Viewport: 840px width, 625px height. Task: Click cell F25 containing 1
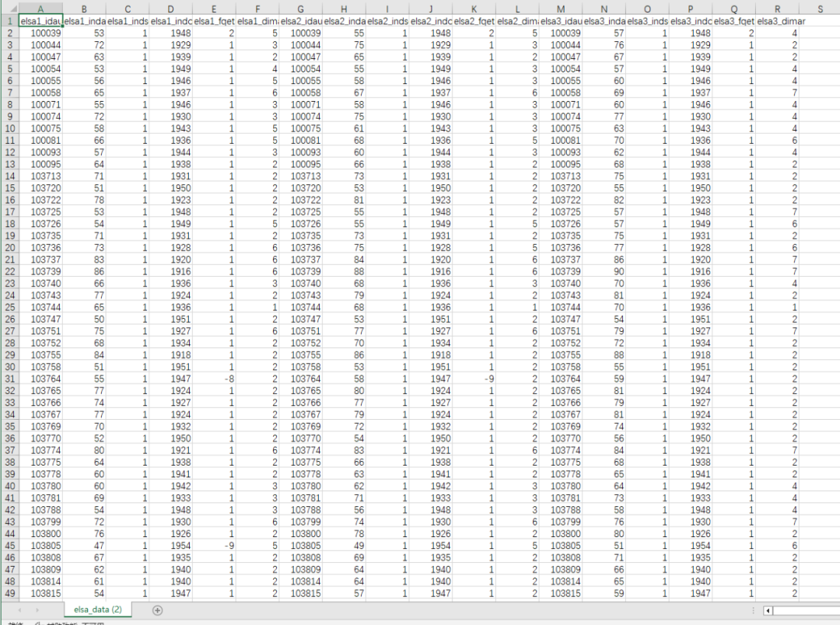coord(257,307)
